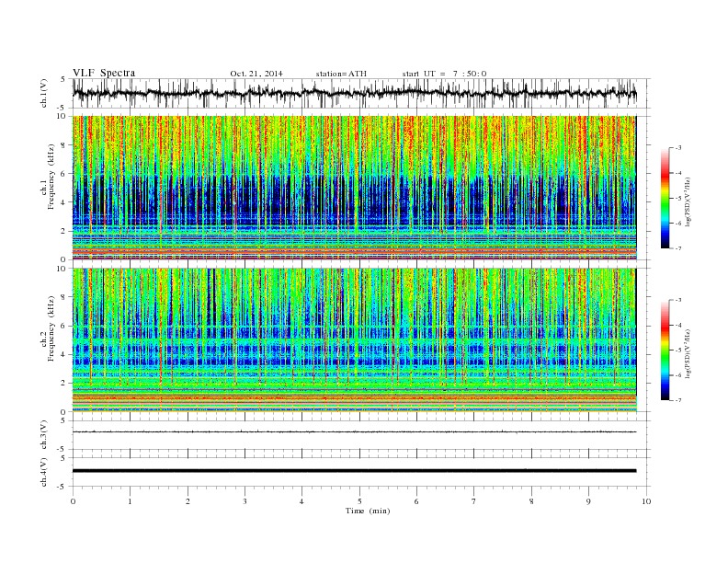728x563 pixels.
Task: Click time axis tick label "0"
Action: (73, 501)
